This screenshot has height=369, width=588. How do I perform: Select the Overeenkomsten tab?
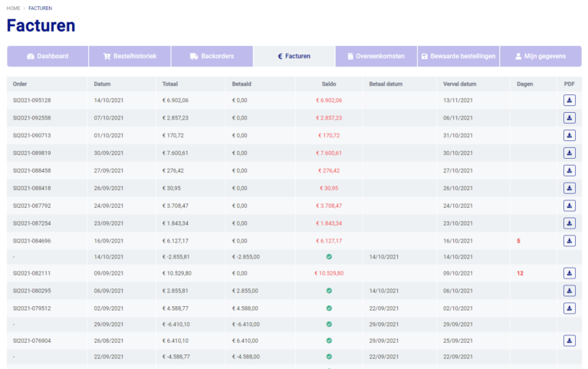[376, 56]
